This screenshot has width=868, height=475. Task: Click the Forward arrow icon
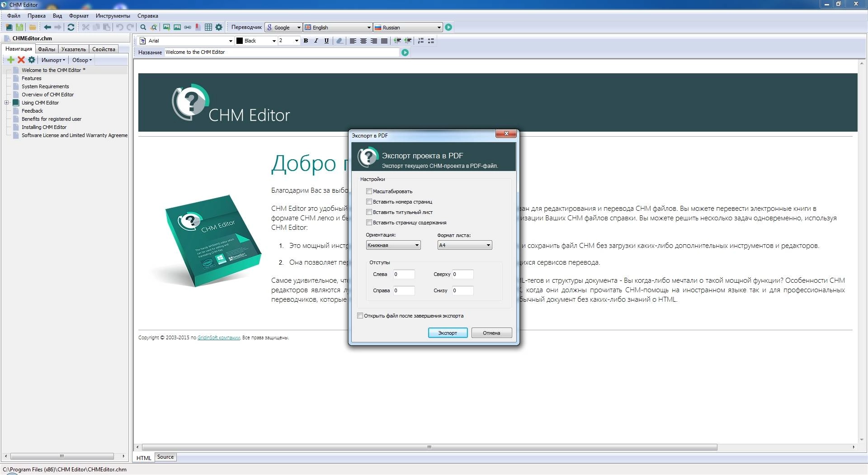pyautogui.click(x=58, y=27)
